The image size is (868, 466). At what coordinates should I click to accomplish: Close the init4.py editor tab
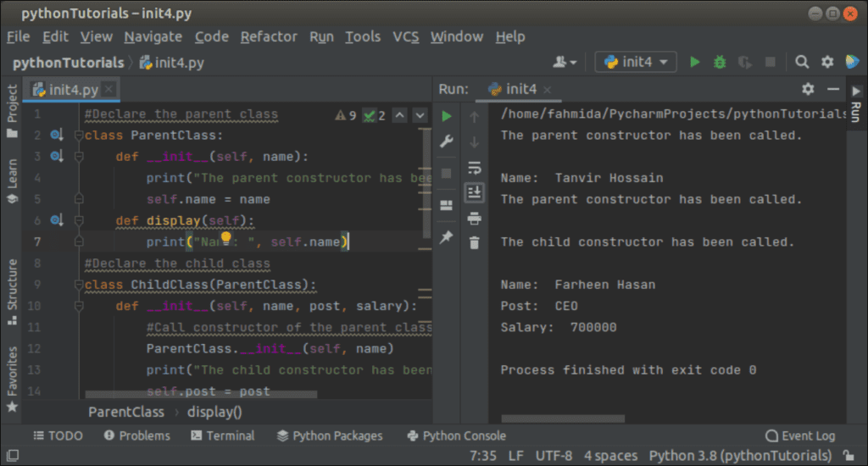tap(109, 89)
